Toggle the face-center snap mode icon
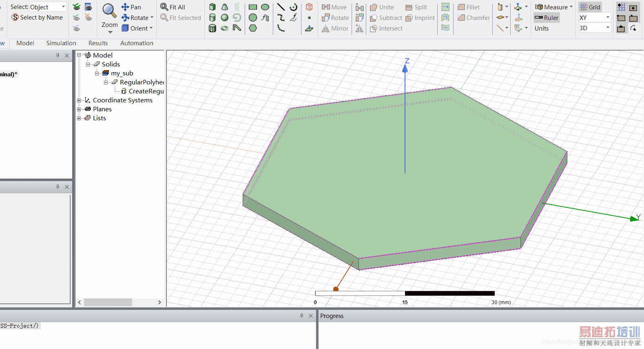Viewport: 644px width, 349px height. coord(633,8)
